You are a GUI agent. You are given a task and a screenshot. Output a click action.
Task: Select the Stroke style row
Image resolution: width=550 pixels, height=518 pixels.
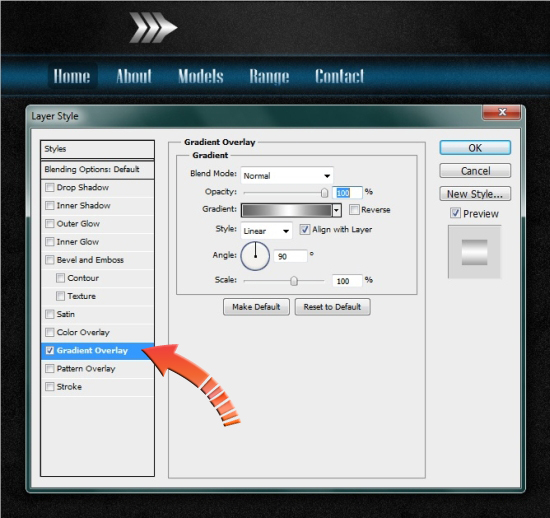click(98, 387)
